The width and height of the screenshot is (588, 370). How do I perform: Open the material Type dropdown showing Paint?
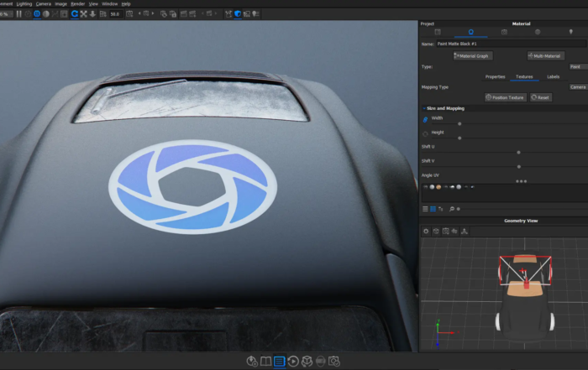578,66
